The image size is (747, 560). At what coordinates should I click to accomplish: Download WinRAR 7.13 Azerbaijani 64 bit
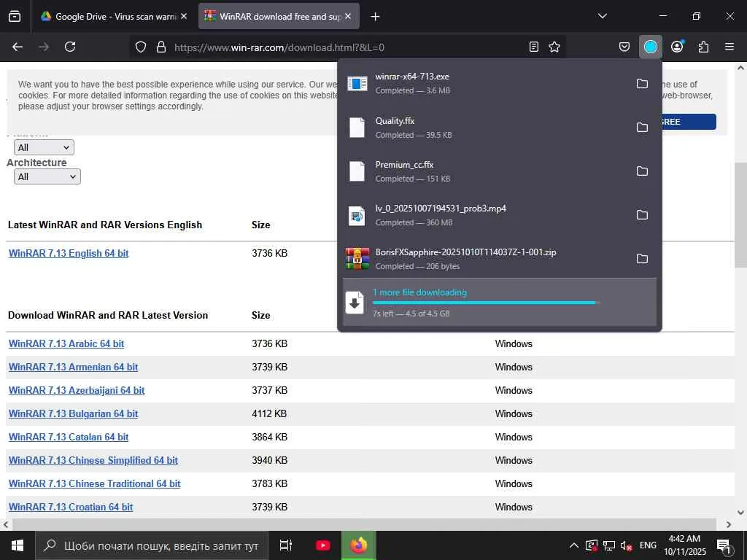pos(77,391)
